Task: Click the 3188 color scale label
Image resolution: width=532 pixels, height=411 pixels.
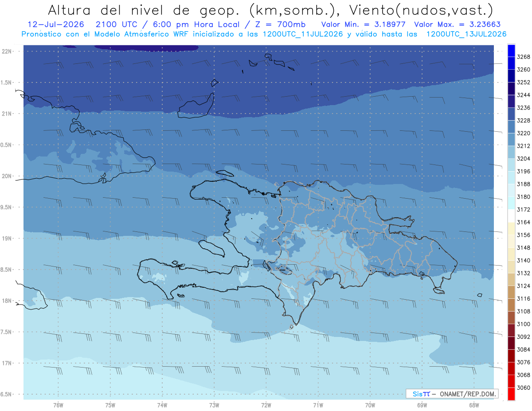Action: [x=524, y=184]
